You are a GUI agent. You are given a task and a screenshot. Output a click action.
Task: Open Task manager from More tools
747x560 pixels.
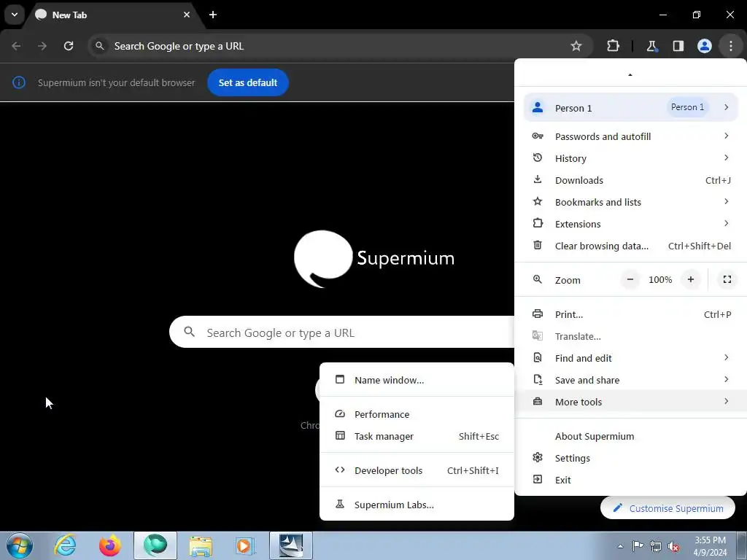pos(417,436)
